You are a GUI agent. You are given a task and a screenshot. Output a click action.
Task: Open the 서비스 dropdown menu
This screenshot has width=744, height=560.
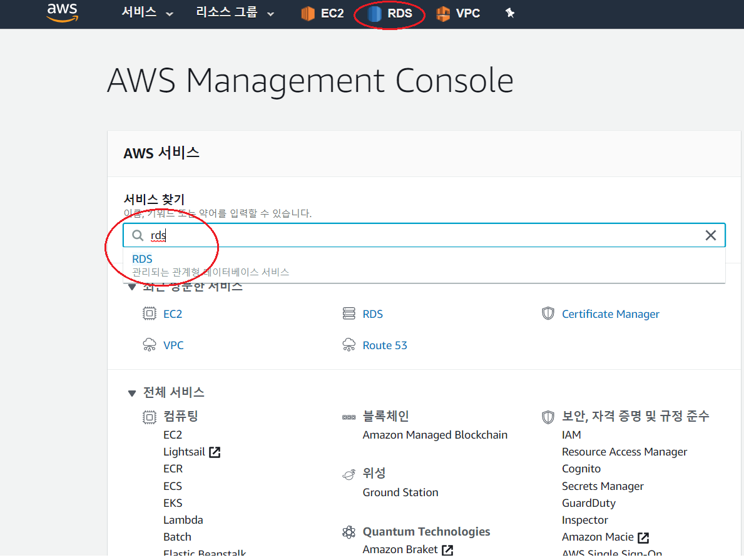click(147, 13)
